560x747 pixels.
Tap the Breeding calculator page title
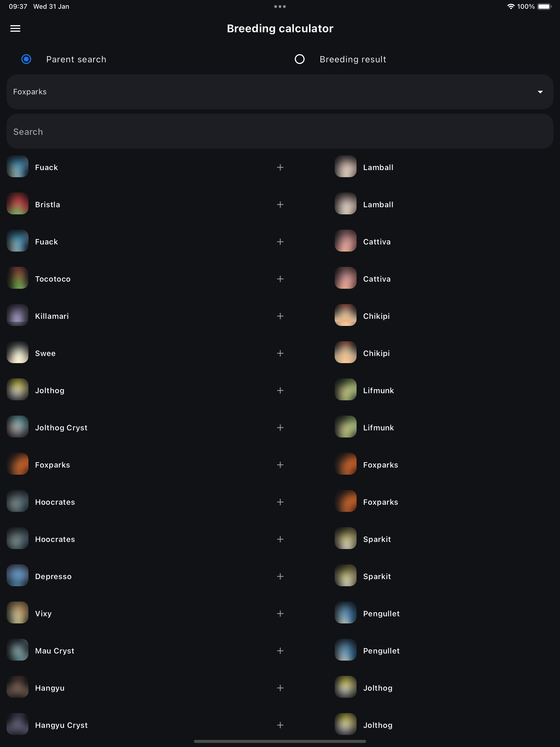click(280, 28)
